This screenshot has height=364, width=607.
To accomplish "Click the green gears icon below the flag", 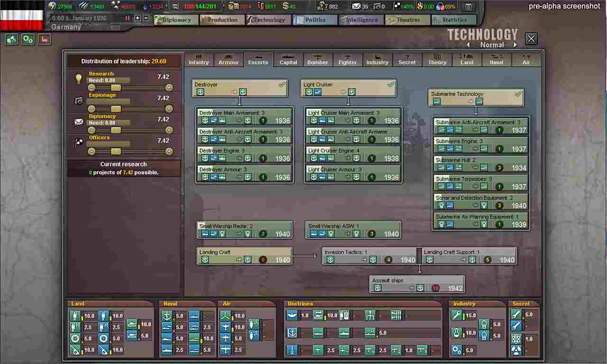I will (x=28, y=39).
